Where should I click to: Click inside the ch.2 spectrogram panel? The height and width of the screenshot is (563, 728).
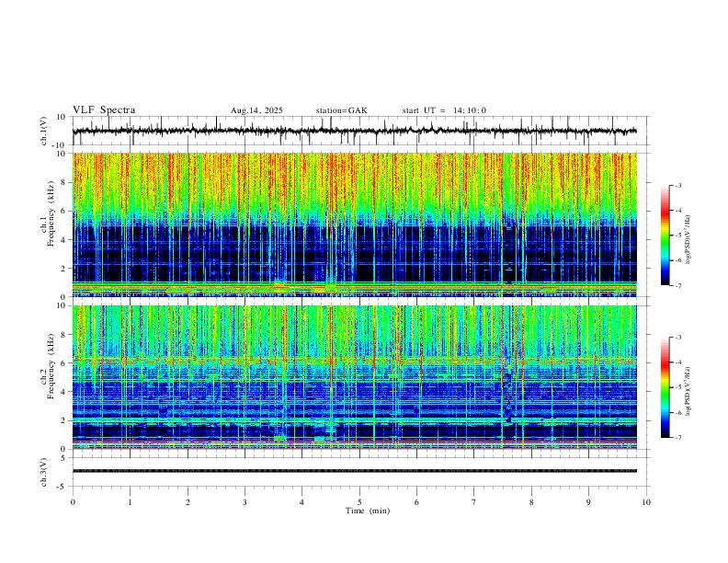coord(354,377)
